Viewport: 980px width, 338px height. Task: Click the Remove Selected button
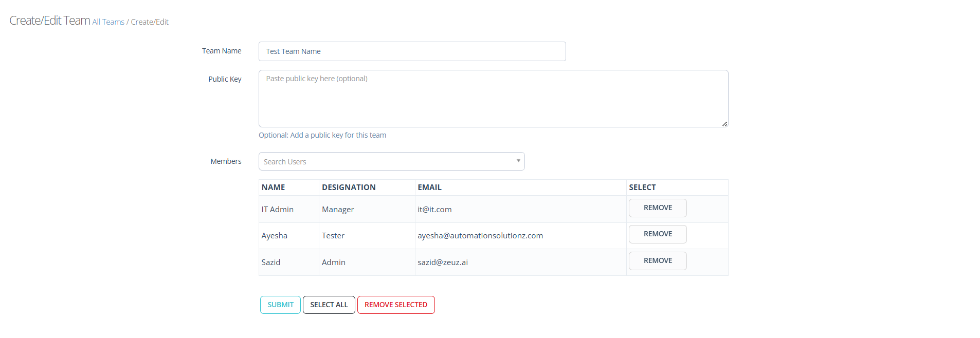396,305
